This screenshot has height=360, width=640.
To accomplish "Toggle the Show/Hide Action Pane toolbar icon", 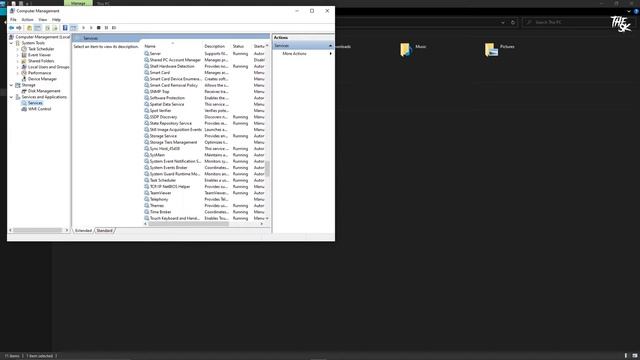I will pos(73,28).
